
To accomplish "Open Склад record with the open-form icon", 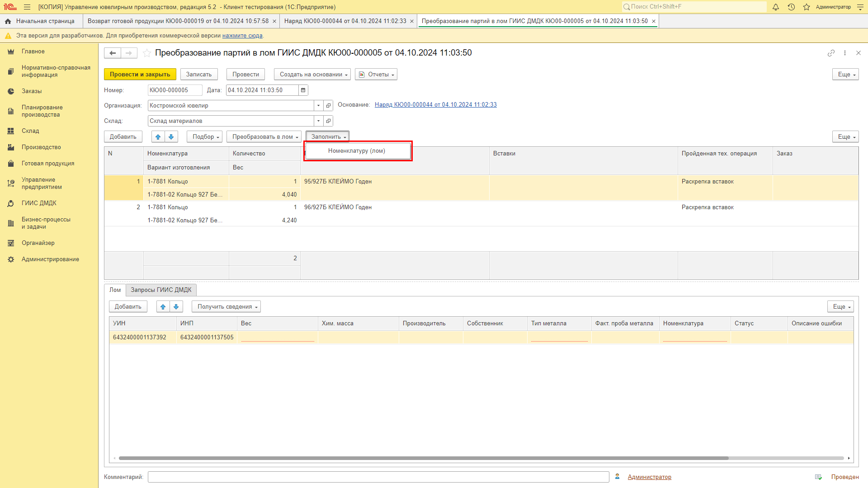I will pyautogui.click(x=329, y=121).
